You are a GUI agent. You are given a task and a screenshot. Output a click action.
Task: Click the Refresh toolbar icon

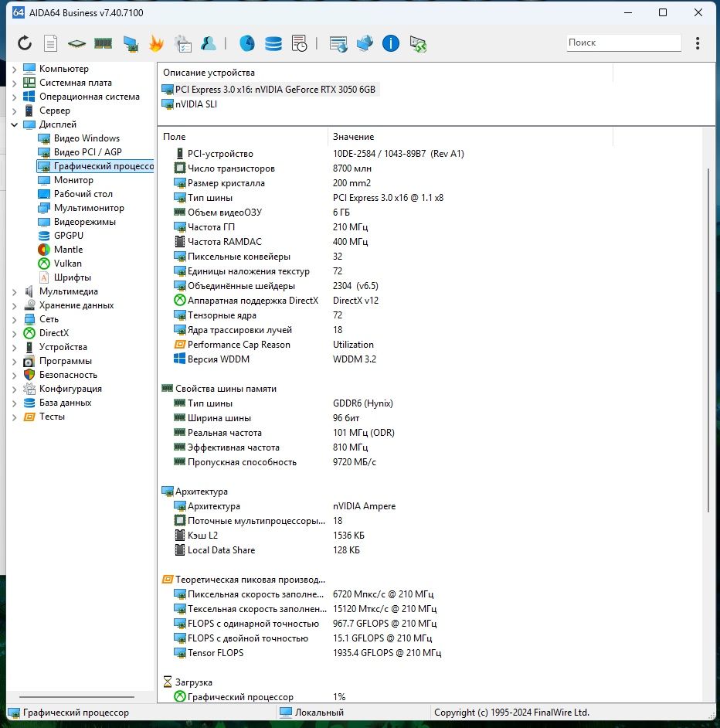25,43
